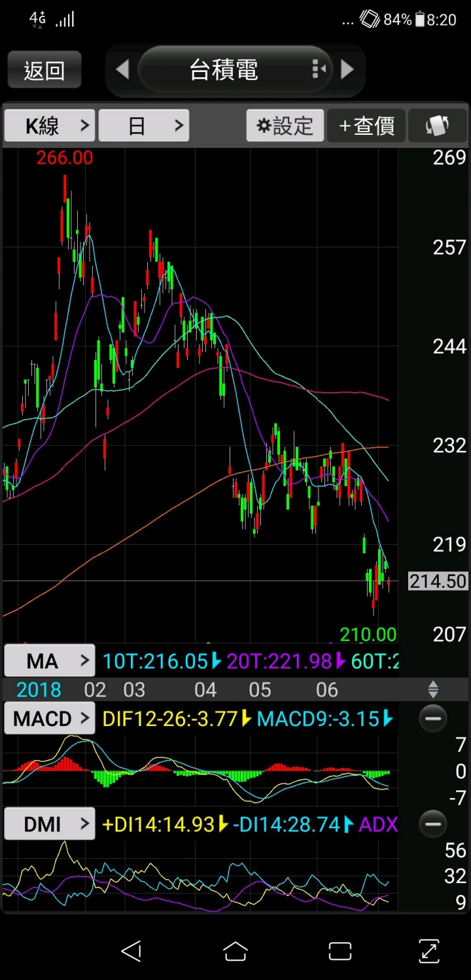Open MA indicator selector
471x980 pixels.
click(x=50, y=661)
